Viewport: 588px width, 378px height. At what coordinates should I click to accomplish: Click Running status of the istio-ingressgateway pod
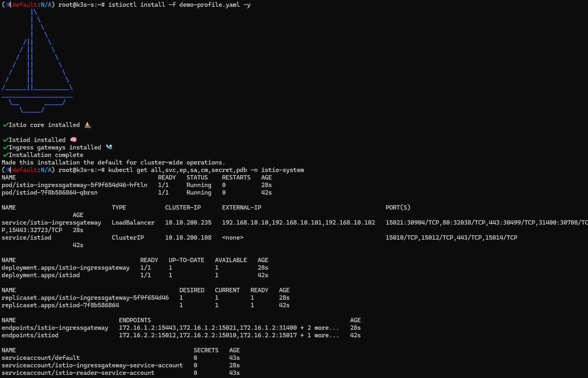199,185
